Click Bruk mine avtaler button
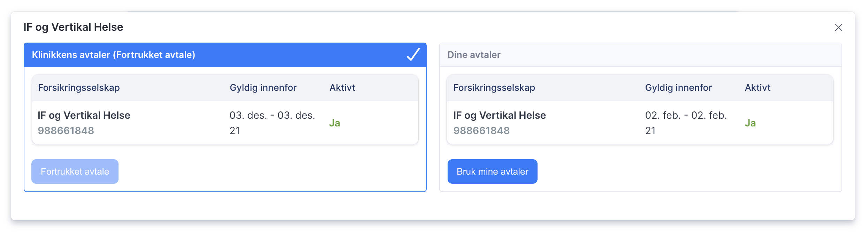Image resolution: width=868 pixels, height=234 pixels. click(x=492, y=171)
